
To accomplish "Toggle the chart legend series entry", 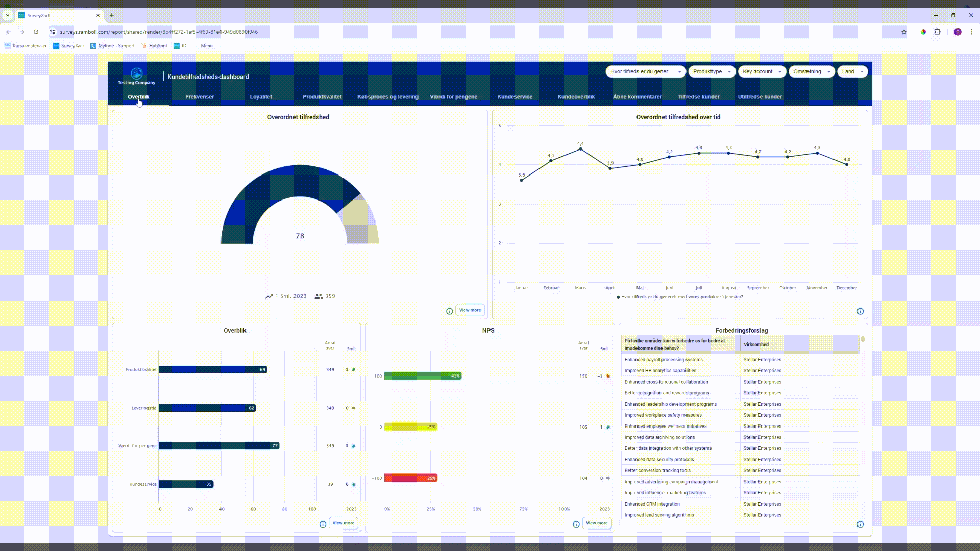I will click(x=680, y=297).
